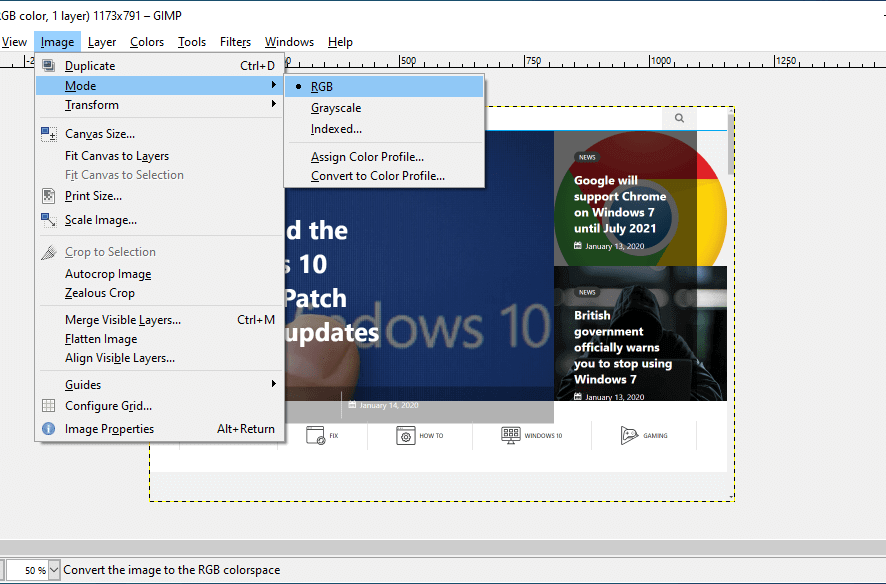Choose Fit Canvas to Layers
This screenshot has width=886, height=584.
coord(159,156)
